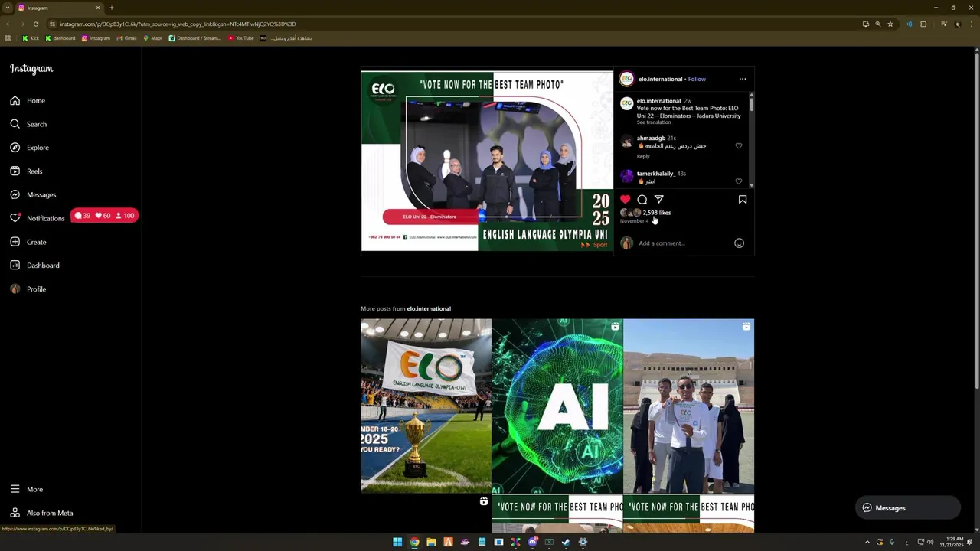This screenshot has width=980, height=551.
Task: Open Chrome apps grid icon
Action: (8, 38)
